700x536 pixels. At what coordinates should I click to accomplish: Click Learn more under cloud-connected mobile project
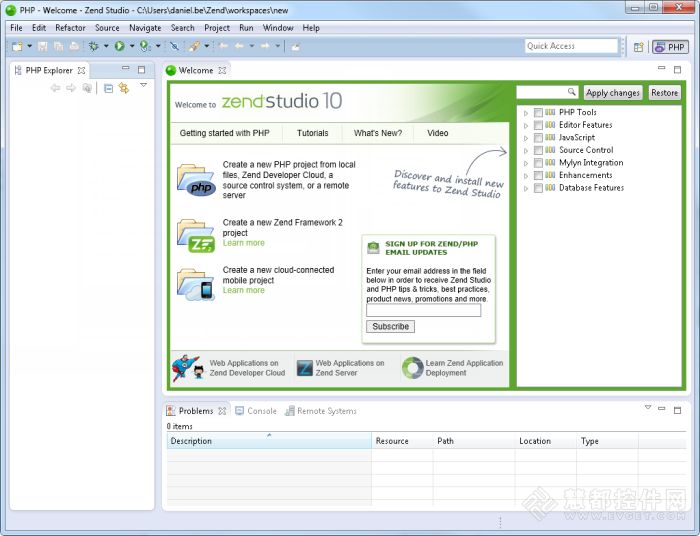(244, 290)
